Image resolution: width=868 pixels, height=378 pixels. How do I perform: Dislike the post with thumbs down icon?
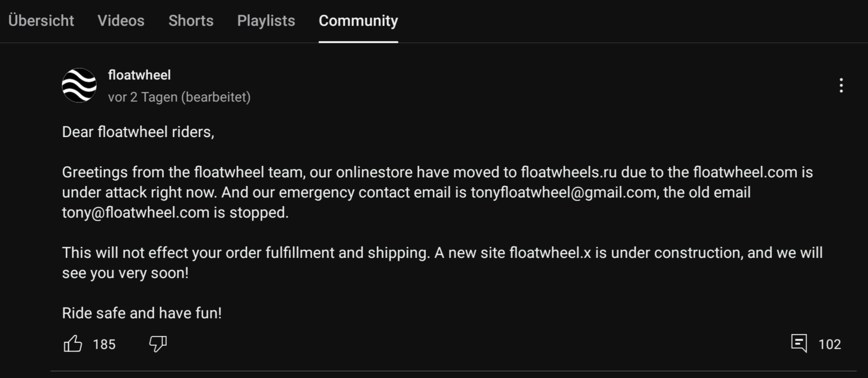158,344
